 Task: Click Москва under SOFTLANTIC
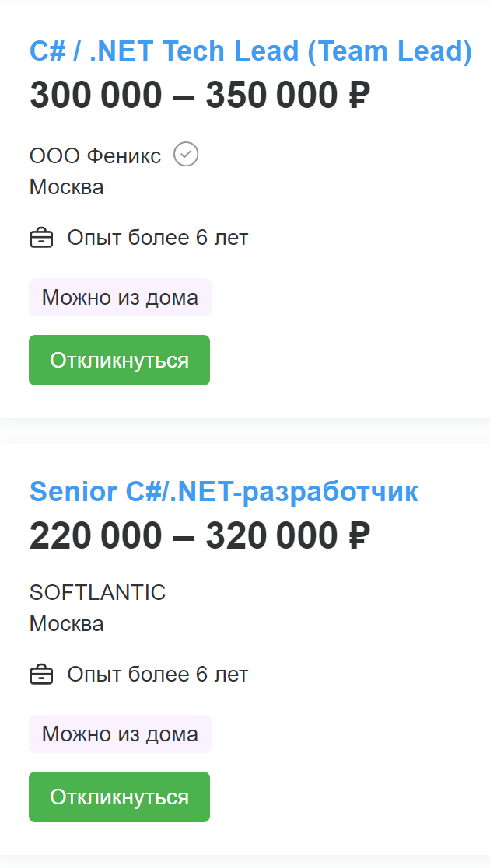pyautogui.click(x=66, y=624)
